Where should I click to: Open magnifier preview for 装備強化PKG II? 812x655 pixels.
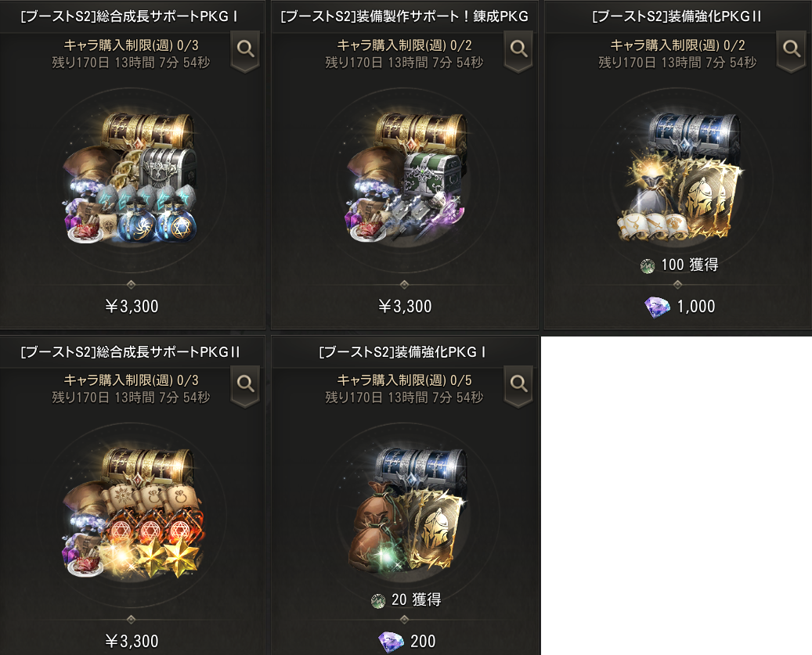point(792,50)
